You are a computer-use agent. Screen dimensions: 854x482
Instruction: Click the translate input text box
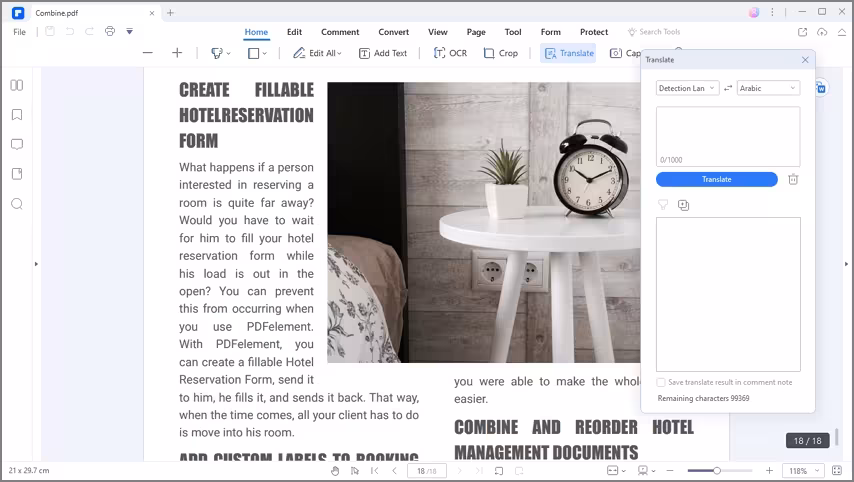click(x=728, y=136)
